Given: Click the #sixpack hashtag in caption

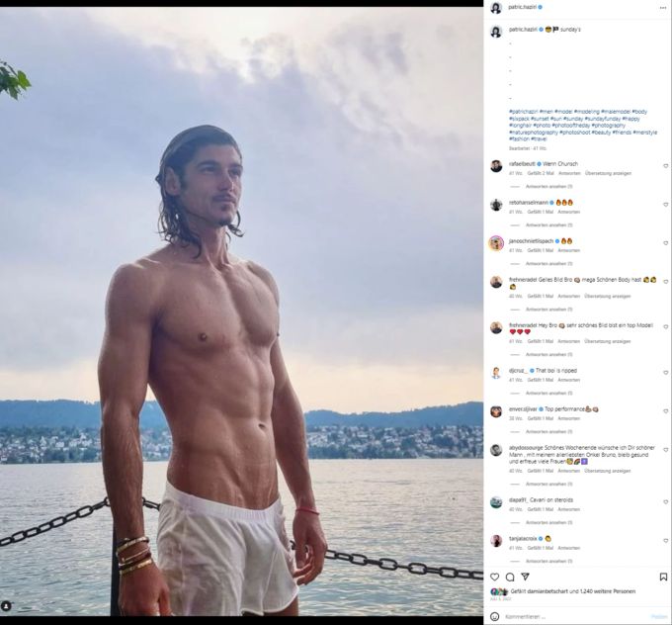Looking at the screenshot, I should pyautogui.click(x=519, y=119).
